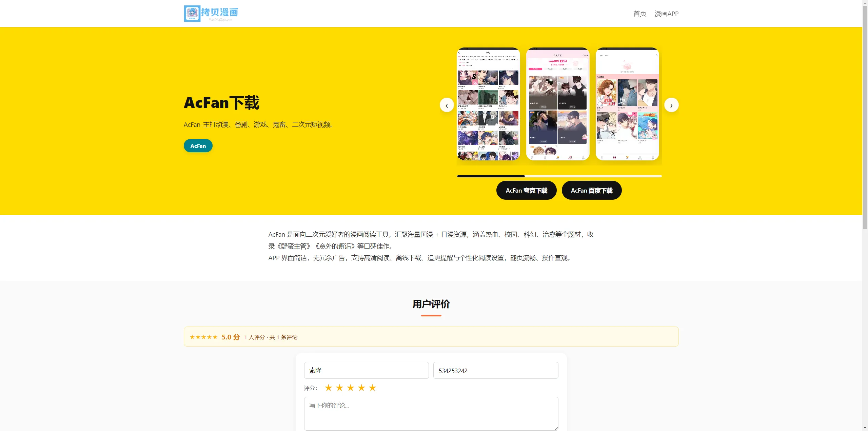This screenshot has height=431, width=868.
Task: Select second star in rating row
Action: click(x=339, y=388)
